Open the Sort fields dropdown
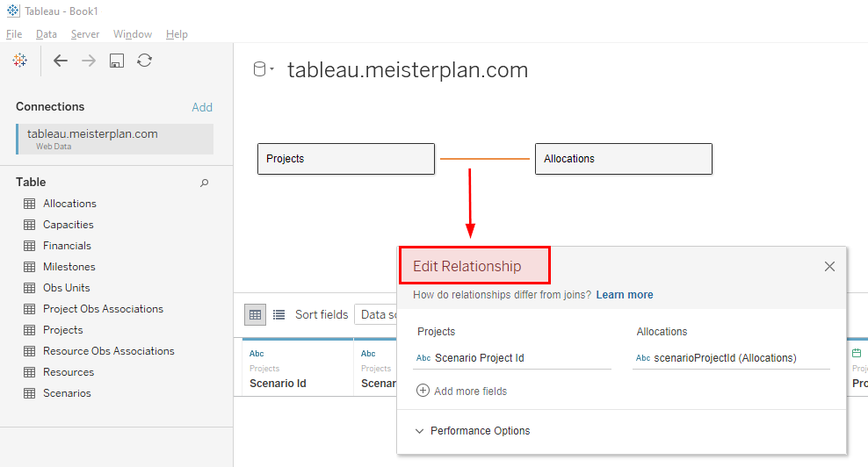This screenshot has width=868, height=467. click(x=376, y=315)
